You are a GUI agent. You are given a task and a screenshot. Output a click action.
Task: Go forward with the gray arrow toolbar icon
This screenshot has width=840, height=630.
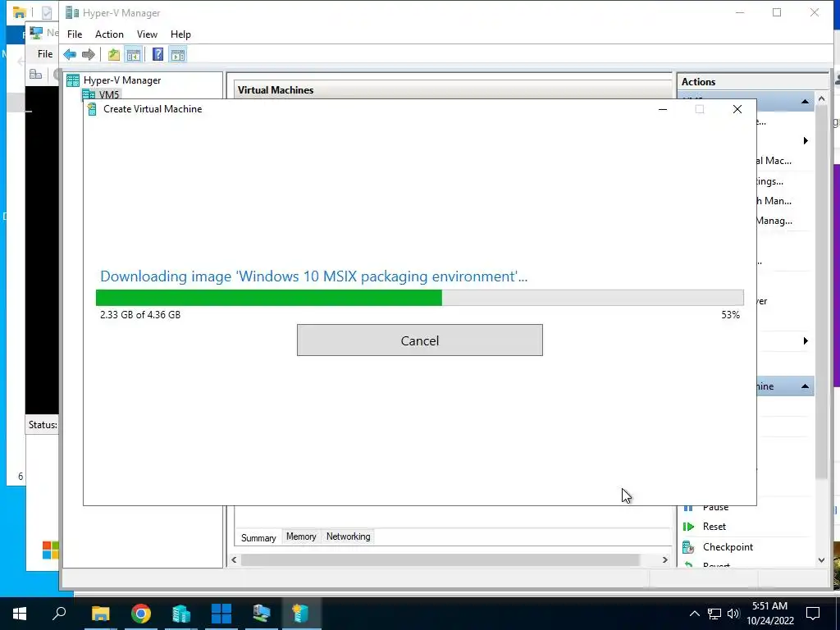[89, 54]
